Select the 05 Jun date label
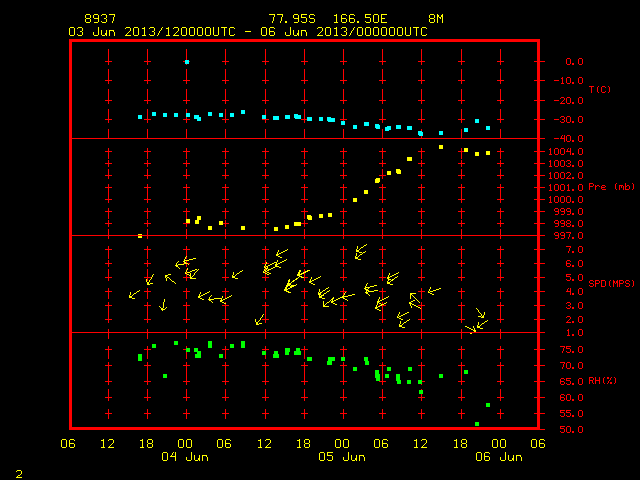Viewport: 640px width, 480px height. (x=342, y=457)
